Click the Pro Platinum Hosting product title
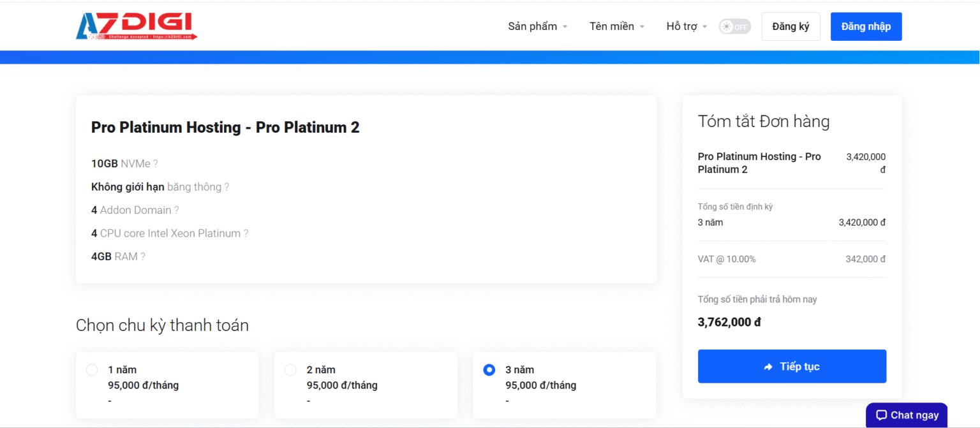The height and width of the screenshot is (428, 980). (225, 128)
